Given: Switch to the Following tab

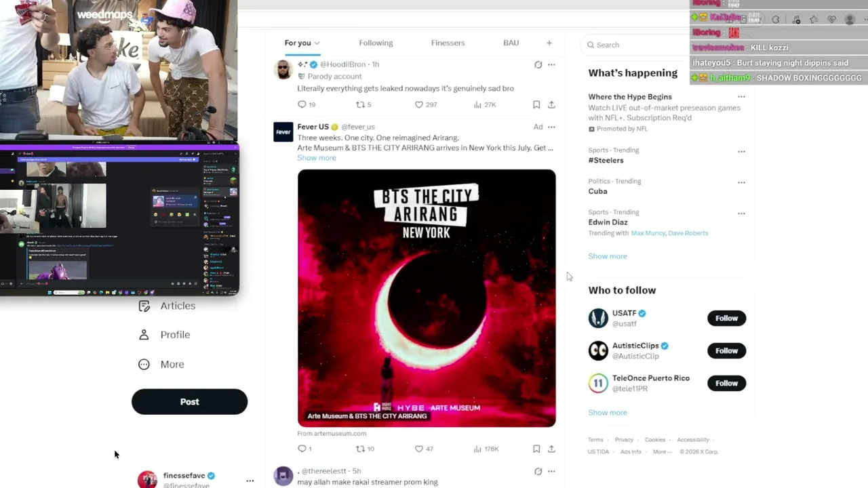Looking at the screenshot, I should [376, 43].
